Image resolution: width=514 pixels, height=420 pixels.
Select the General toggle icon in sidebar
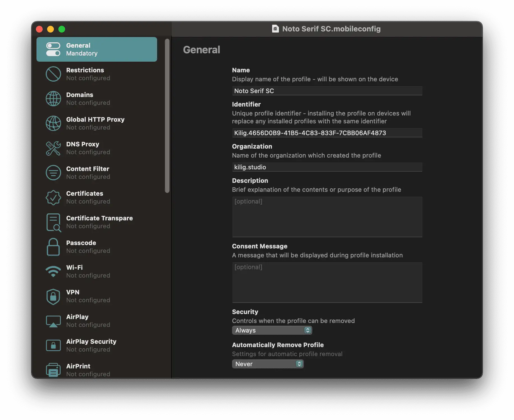pos(53,49)
